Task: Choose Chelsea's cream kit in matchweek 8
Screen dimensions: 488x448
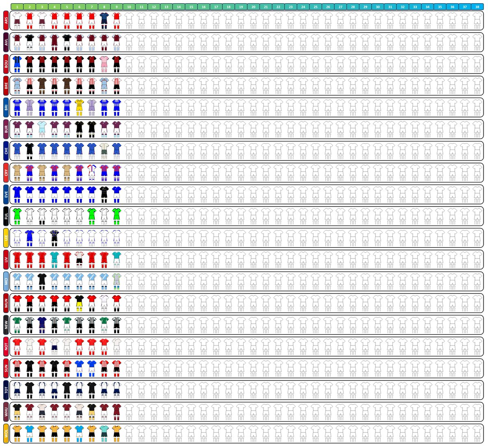Action: pyautogui.click(x=104, y=151)
